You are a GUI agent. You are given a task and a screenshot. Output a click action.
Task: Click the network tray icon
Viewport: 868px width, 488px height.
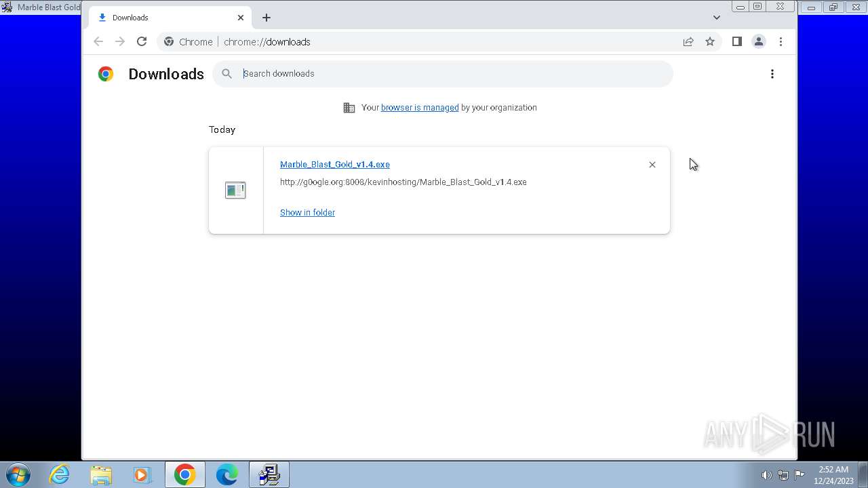tap(783, 475)
